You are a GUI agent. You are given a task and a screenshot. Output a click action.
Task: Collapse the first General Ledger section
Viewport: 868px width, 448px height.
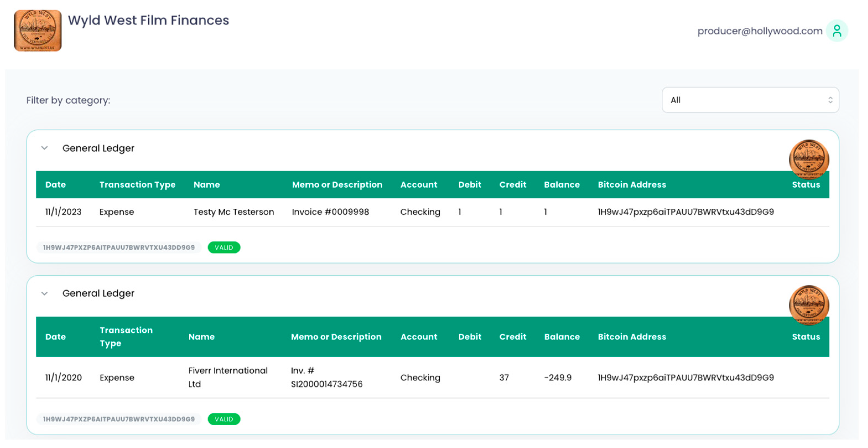[45, 148]
